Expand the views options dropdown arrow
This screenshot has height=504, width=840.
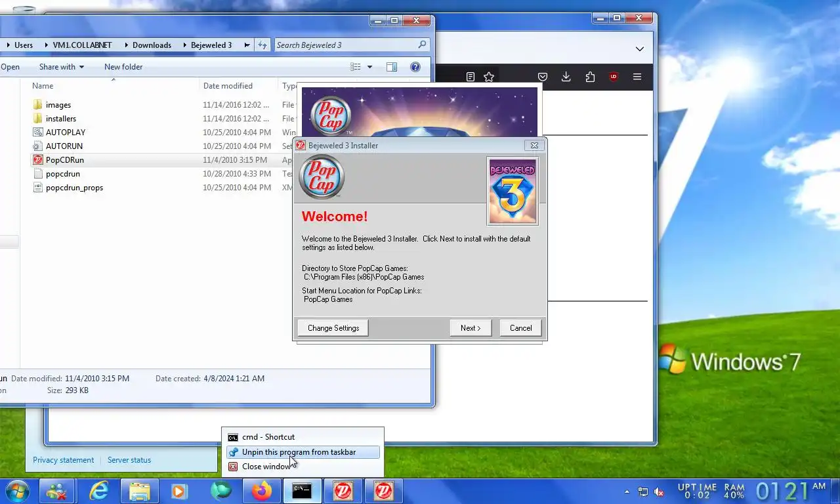coord(369,67)
